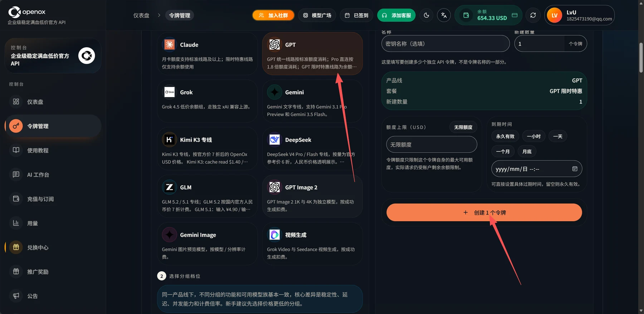Select the 一小时 expiration option
644x314 pixels.
534,136
